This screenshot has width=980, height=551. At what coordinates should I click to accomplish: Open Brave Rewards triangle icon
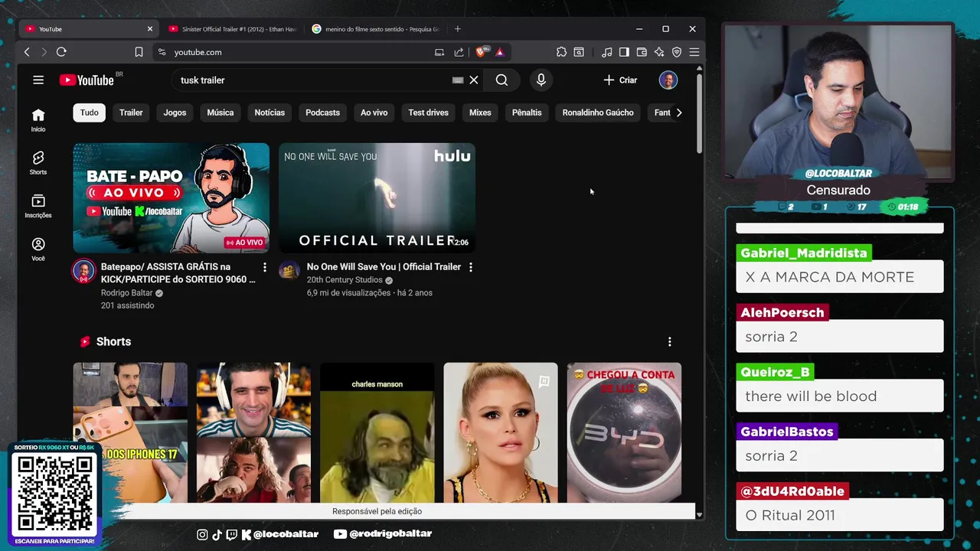coord(499,52)
